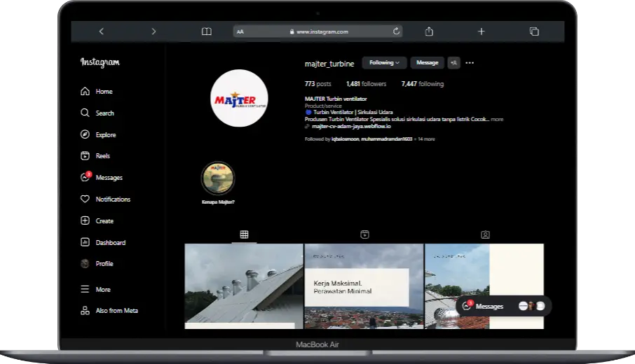
Task: Click the plus-square Create icon
Action: tap(85, 220)
